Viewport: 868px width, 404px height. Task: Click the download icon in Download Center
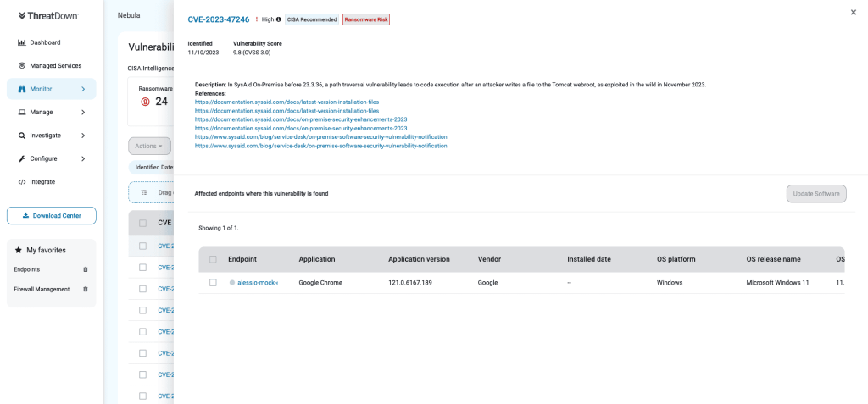point(25,216)
